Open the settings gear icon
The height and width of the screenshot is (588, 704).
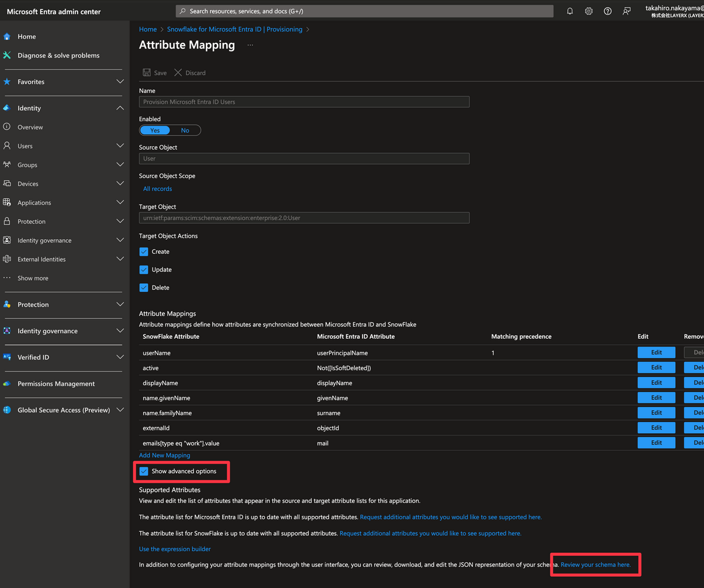588,11
